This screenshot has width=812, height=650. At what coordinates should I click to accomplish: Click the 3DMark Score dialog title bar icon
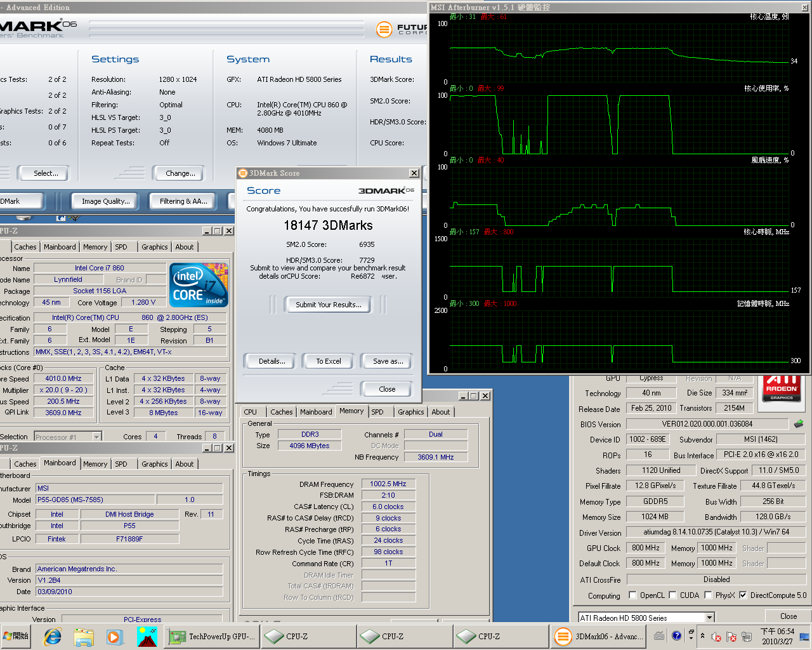click(242, 173)
